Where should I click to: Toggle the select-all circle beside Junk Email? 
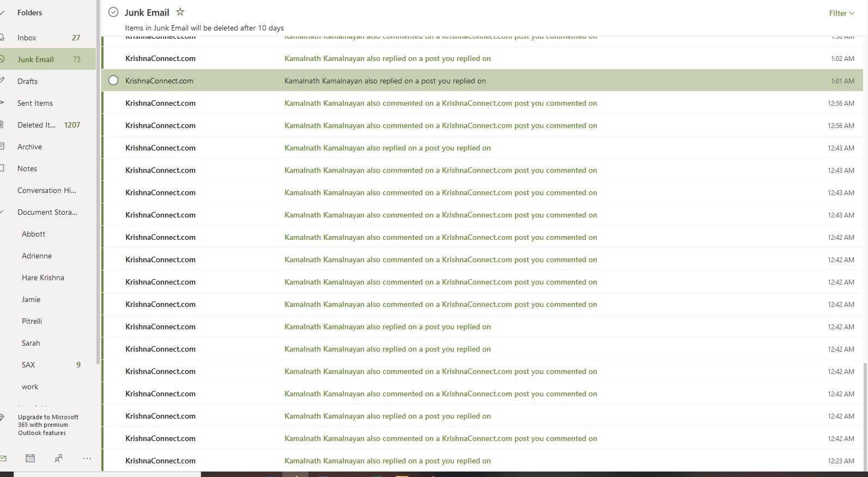(x=113, y=12)
